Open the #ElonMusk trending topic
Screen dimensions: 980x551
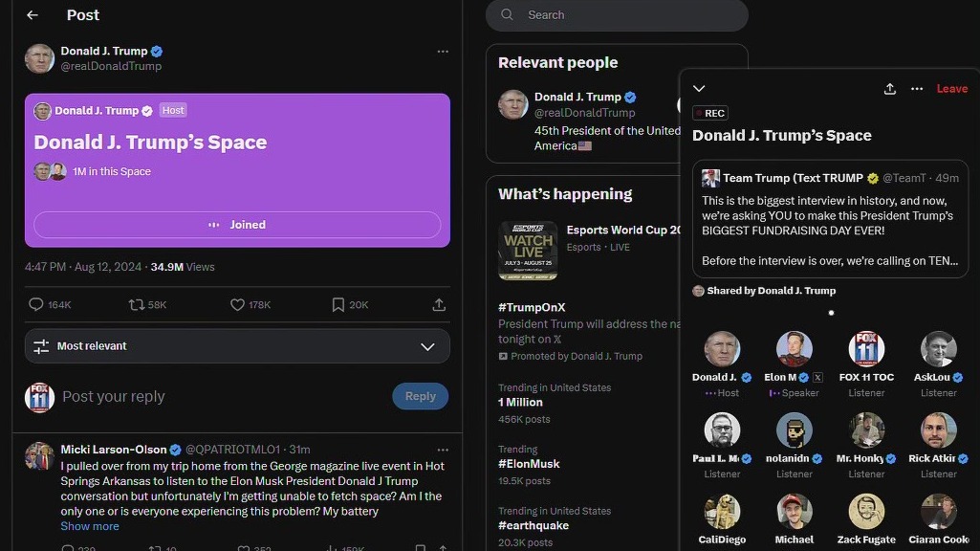coord(529,464)
